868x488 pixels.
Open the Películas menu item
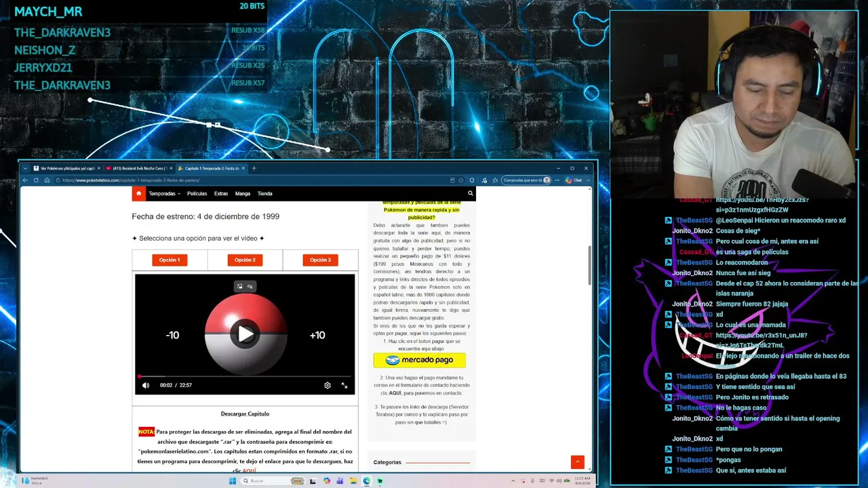tap(197, 193)
